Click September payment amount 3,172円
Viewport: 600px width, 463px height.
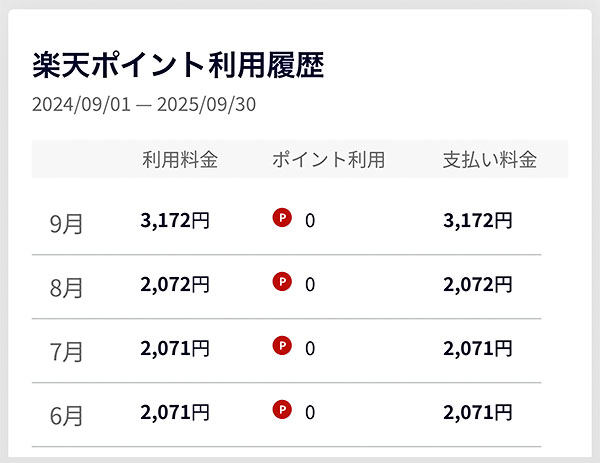[x=477, y=220]
